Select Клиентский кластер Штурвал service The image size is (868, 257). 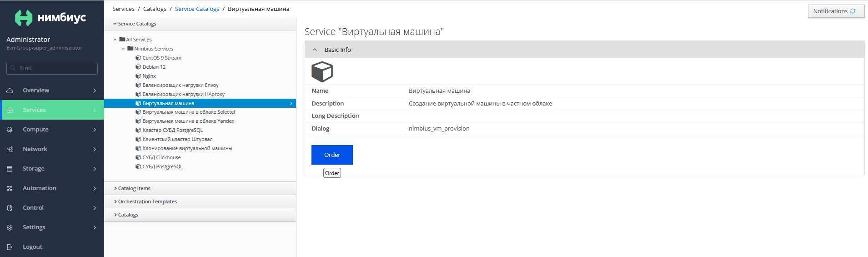tap(177, 139)
